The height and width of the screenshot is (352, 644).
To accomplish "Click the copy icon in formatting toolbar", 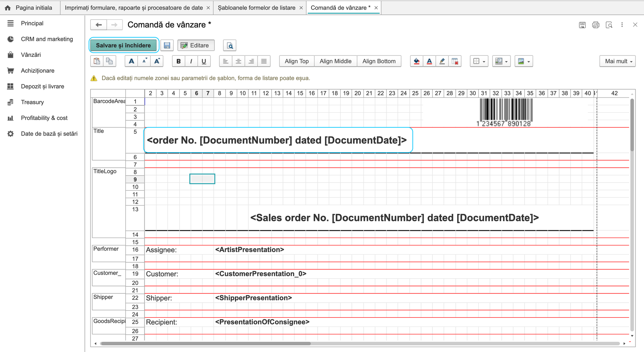I will point(110,61).
